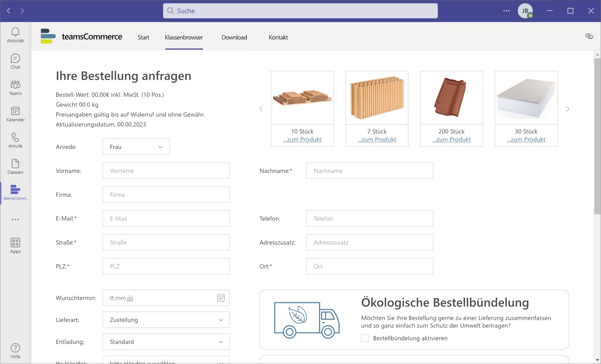The height and width of the screenshot is (364, 601).
Task: Click the E-Mail input field
Action: pyautogui.click(x=166, y=219)
